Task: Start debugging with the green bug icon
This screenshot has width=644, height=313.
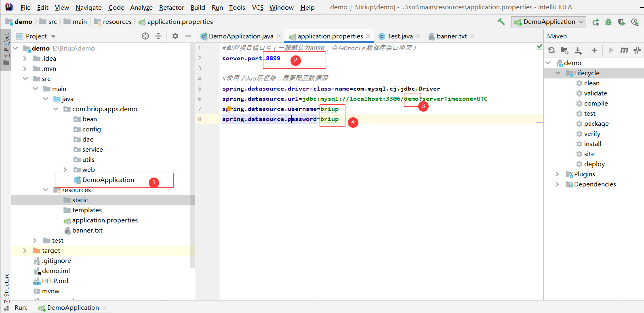Action: (x=608, y=22)
